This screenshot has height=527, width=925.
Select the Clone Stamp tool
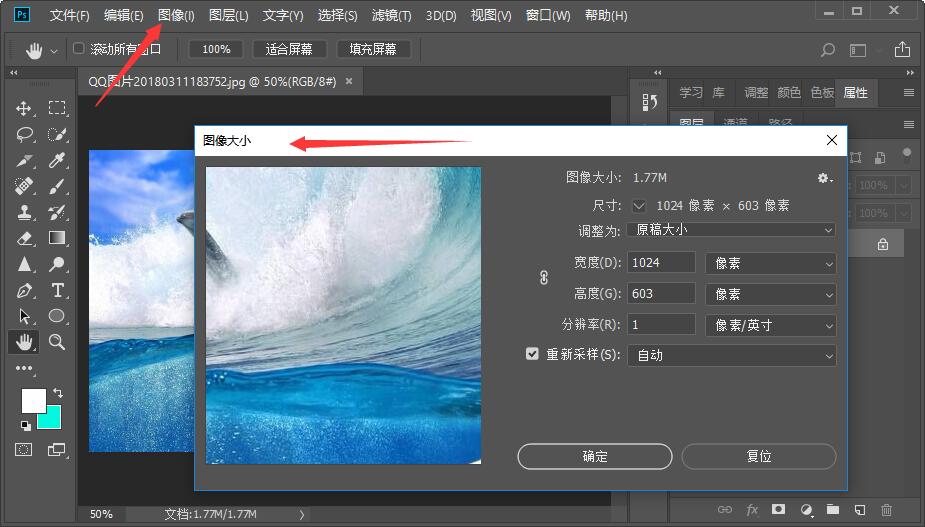click(x=24, y=212)
